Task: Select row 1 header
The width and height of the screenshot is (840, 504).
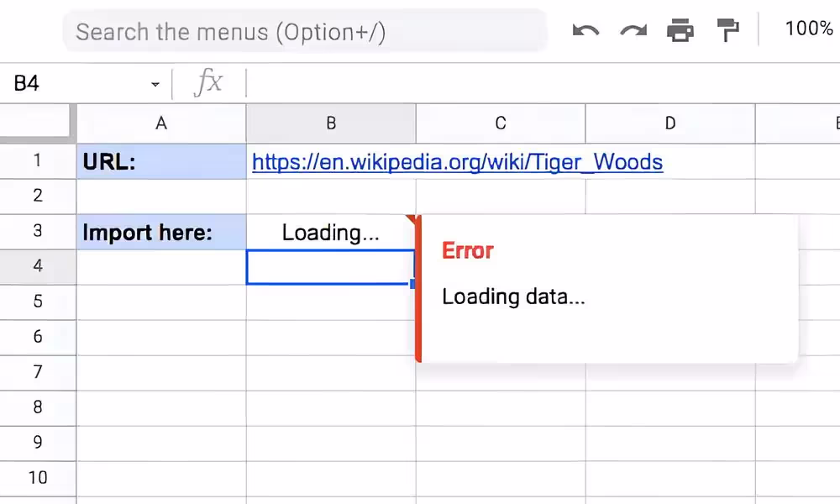Action: click(38, 160)
